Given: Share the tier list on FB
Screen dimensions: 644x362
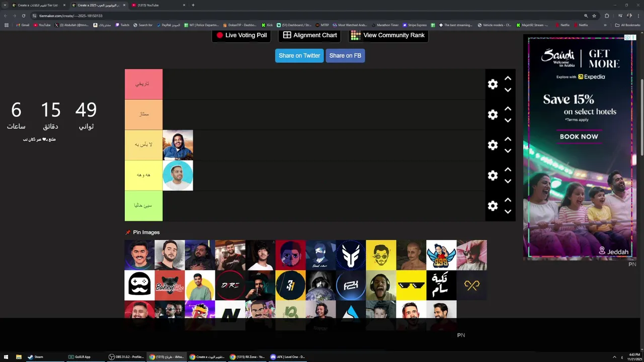Looking at the screenshot, I should 345,56.
